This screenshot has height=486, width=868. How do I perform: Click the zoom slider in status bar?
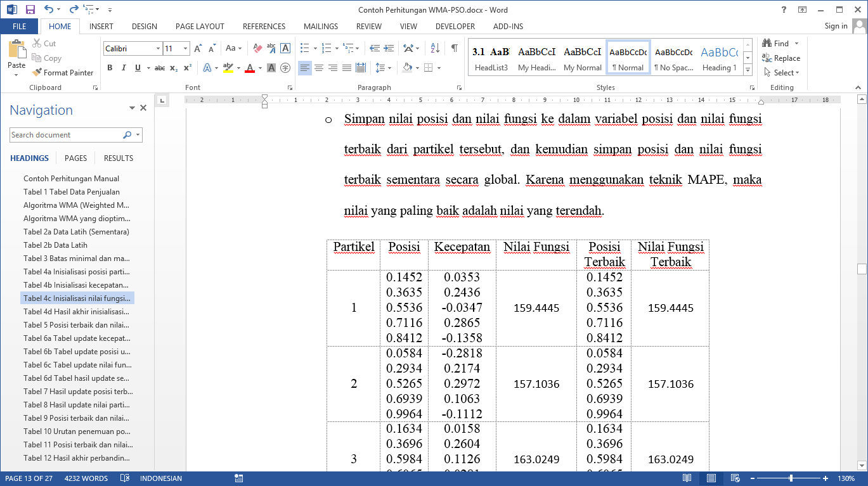pyautogui.click(x=791, y=478)
